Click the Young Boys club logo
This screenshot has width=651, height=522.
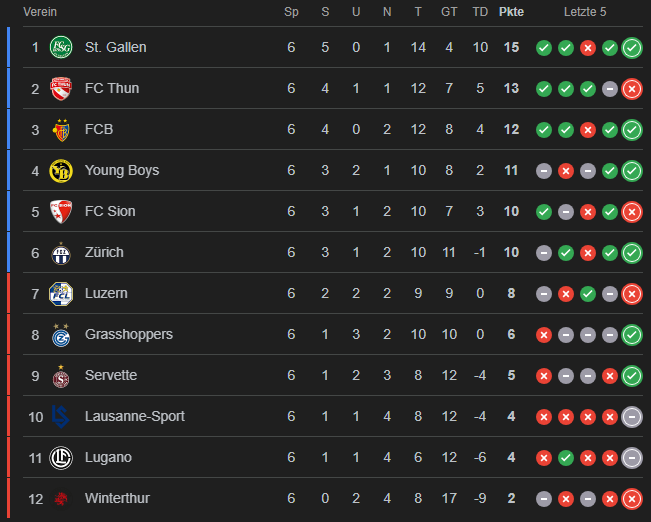click(x=62, y=170)
